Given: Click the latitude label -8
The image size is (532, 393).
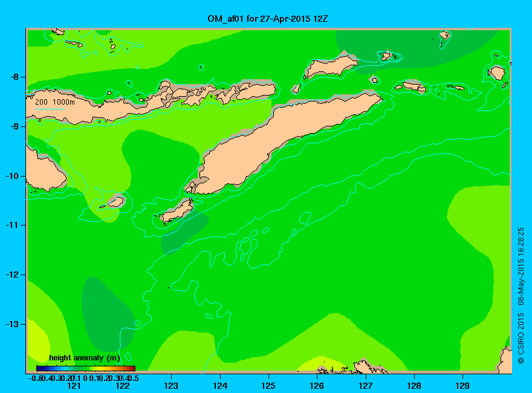Looking at the screenshot, I should 15,77.
